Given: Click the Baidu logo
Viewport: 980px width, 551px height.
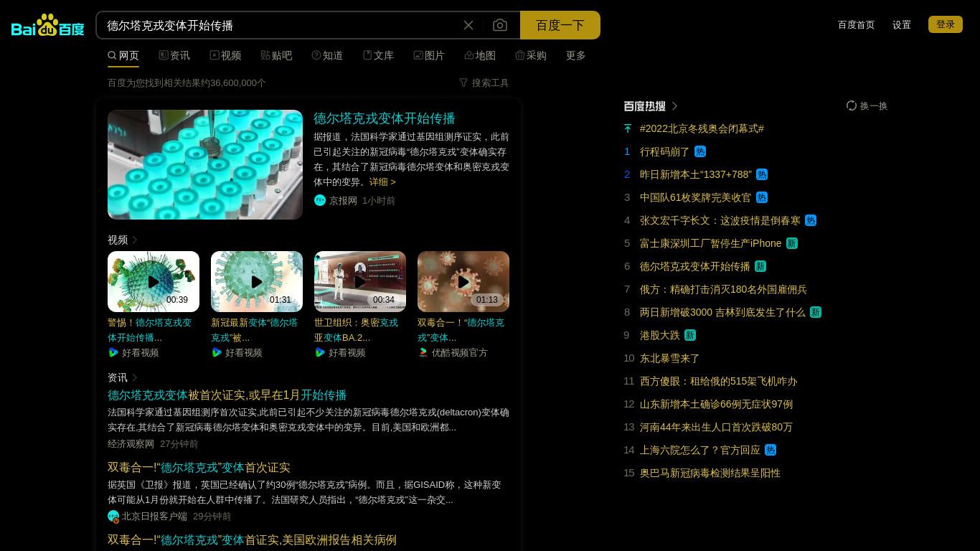Looking at the screenshot, I should 48,25.
